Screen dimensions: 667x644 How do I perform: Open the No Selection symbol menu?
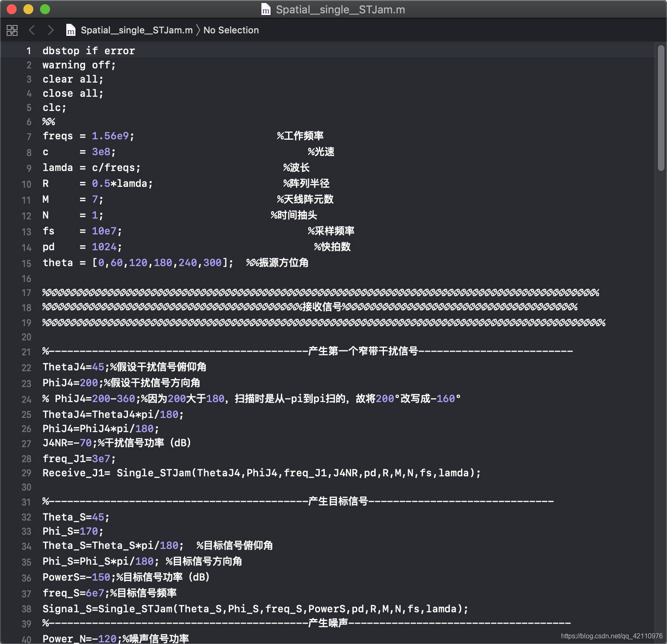[231, 30]
